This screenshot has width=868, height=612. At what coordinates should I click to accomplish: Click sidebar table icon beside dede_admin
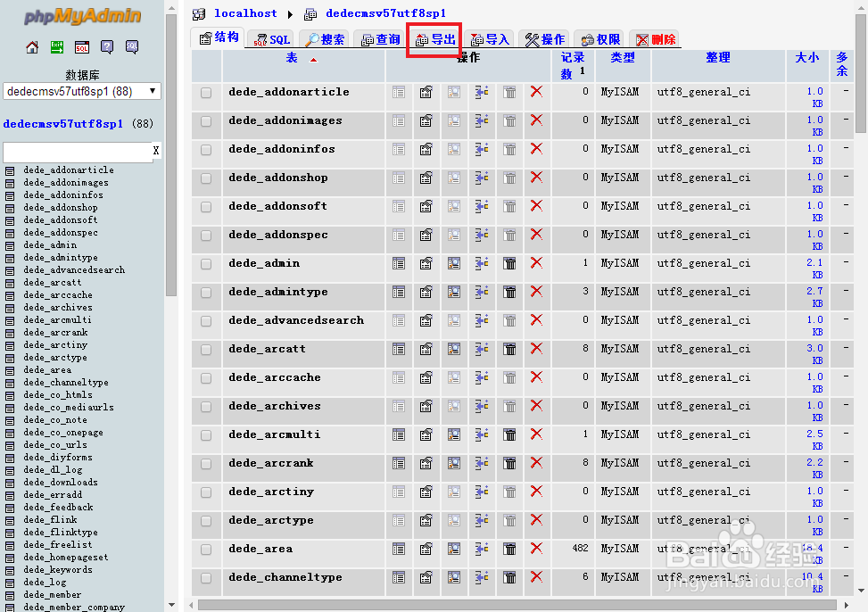(10, 246)
